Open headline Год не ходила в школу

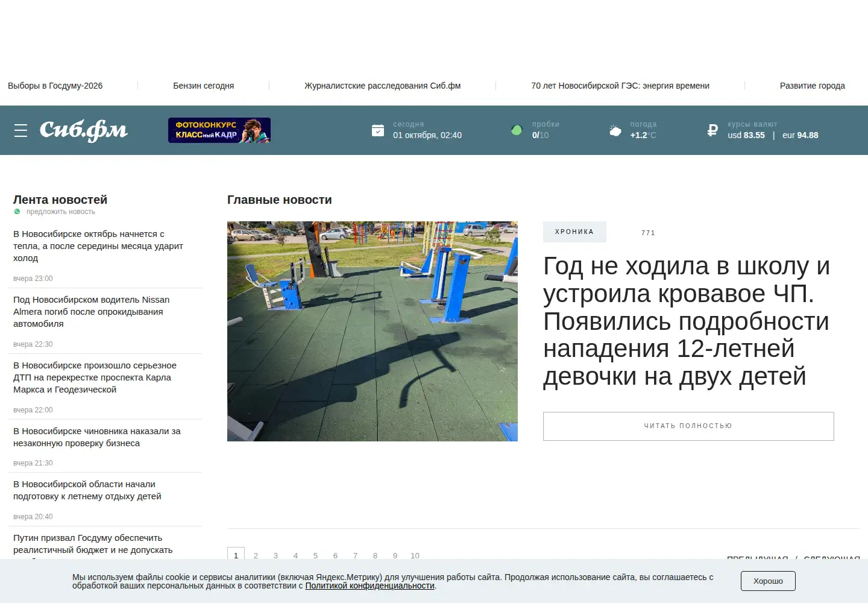click(x=687, y=321)
